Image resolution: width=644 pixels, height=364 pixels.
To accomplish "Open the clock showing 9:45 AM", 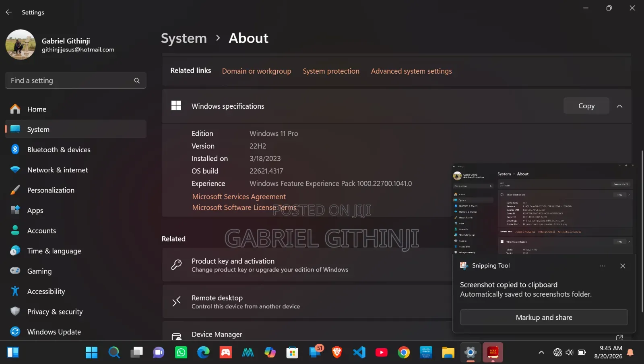I will coord(608,352).
